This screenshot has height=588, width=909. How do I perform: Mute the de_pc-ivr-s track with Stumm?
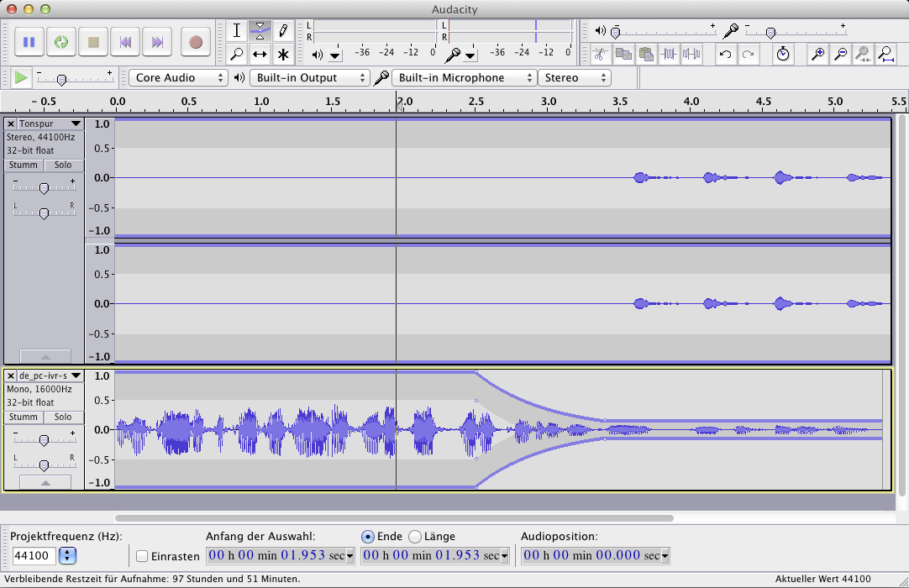[24, 417]
